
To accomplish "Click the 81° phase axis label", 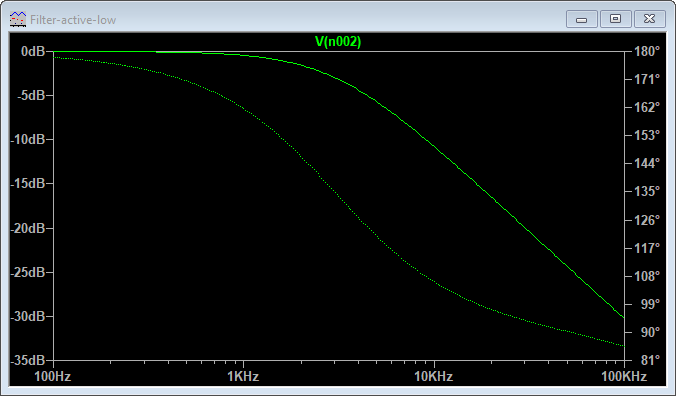I will tap(651, 360).
